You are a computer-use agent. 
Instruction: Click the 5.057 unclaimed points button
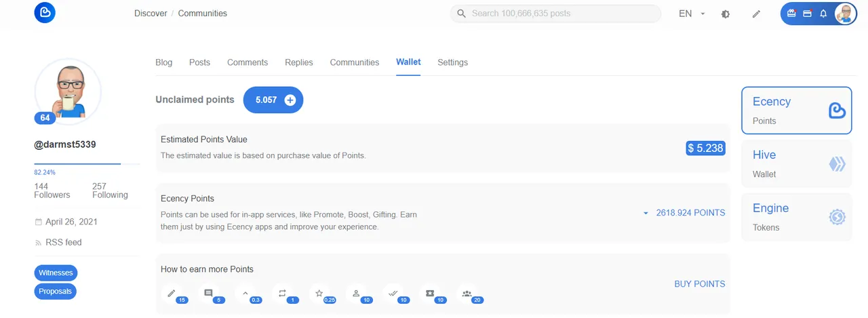(x=273, y=100)
